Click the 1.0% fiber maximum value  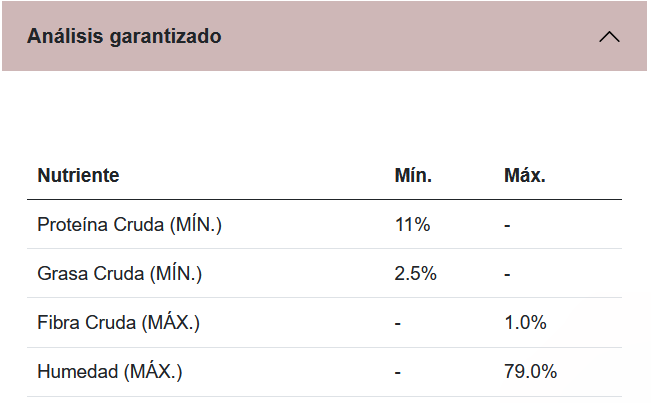525,323
